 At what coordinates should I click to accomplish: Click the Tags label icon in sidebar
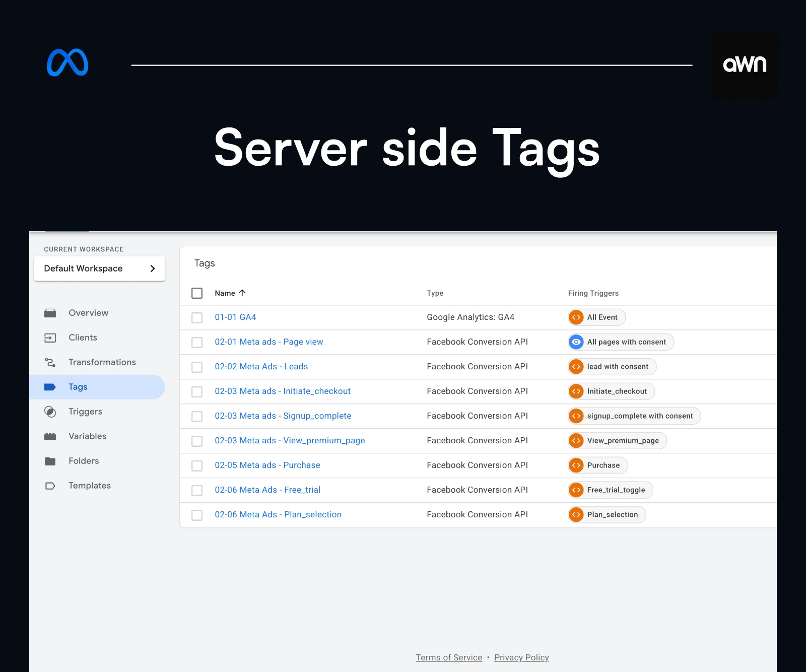50,387
